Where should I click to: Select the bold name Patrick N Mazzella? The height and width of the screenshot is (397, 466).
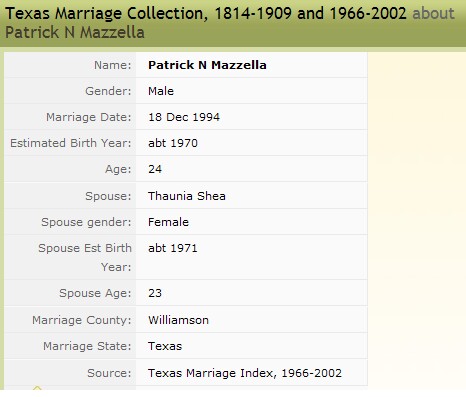click(207, 65)
